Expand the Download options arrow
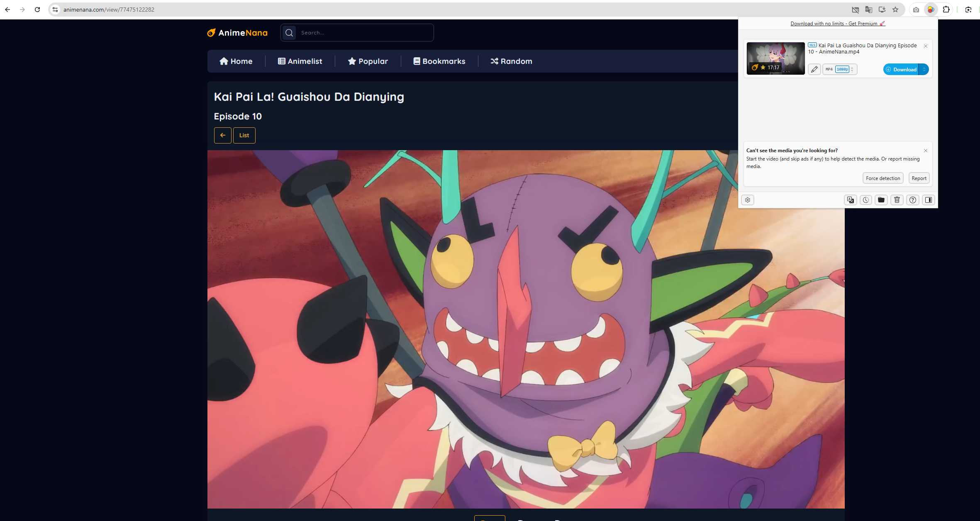This screenshot has width=980, height=521. click(x=924, y=69)
